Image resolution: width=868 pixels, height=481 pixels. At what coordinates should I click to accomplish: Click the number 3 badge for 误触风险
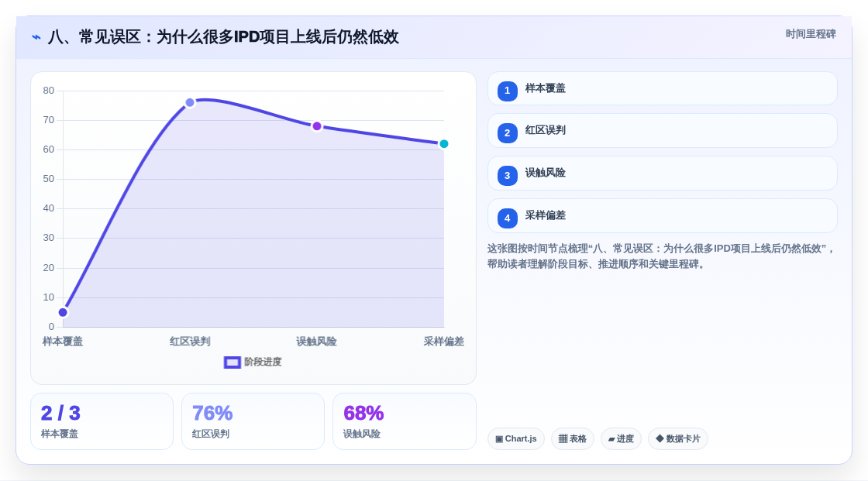tap(507, 176)
